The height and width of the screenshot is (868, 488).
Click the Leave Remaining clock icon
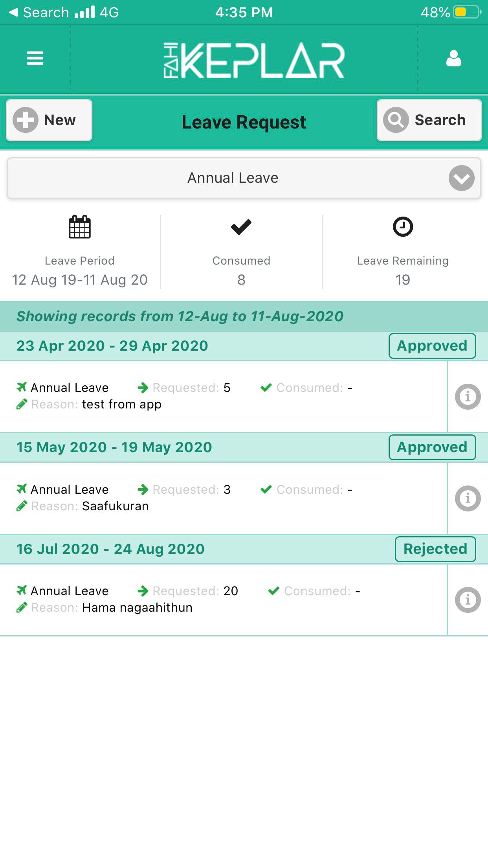click(x=403, y=227)
